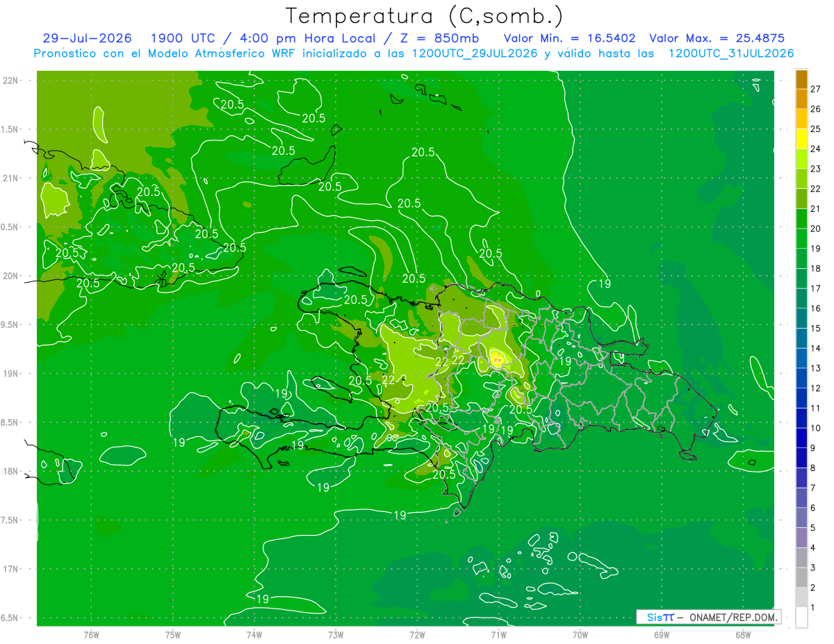Viewport: 834px width, 644px height.
Task: Select the pressure level 'Z = 850mb'
Action: click(436, 39)
